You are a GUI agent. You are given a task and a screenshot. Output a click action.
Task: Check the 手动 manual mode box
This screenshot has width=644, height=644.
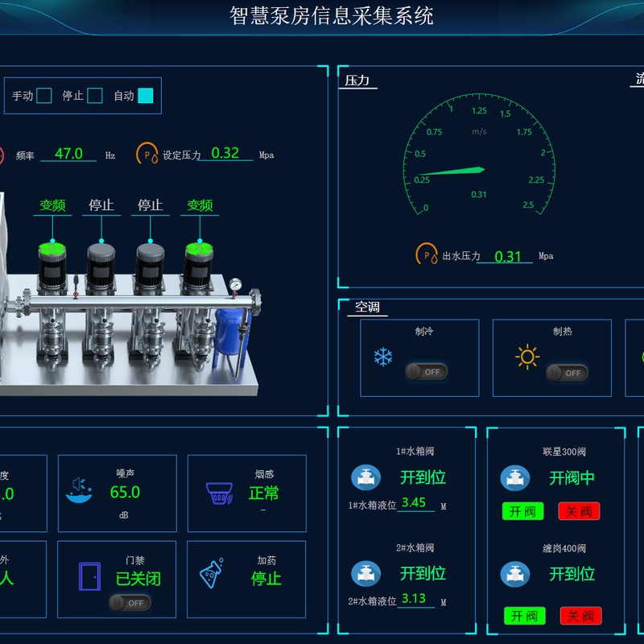[x=44, y=96]
